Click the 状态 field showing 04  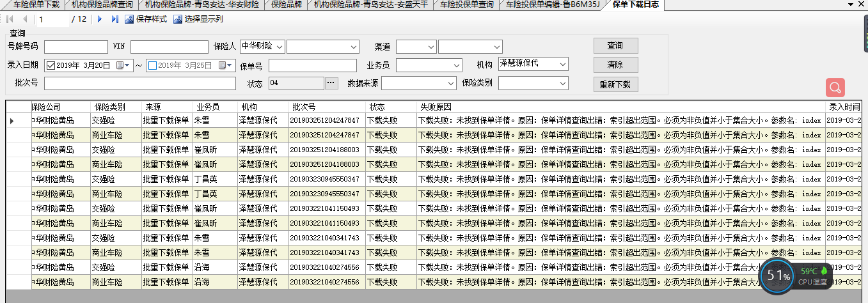coord(296,83)
